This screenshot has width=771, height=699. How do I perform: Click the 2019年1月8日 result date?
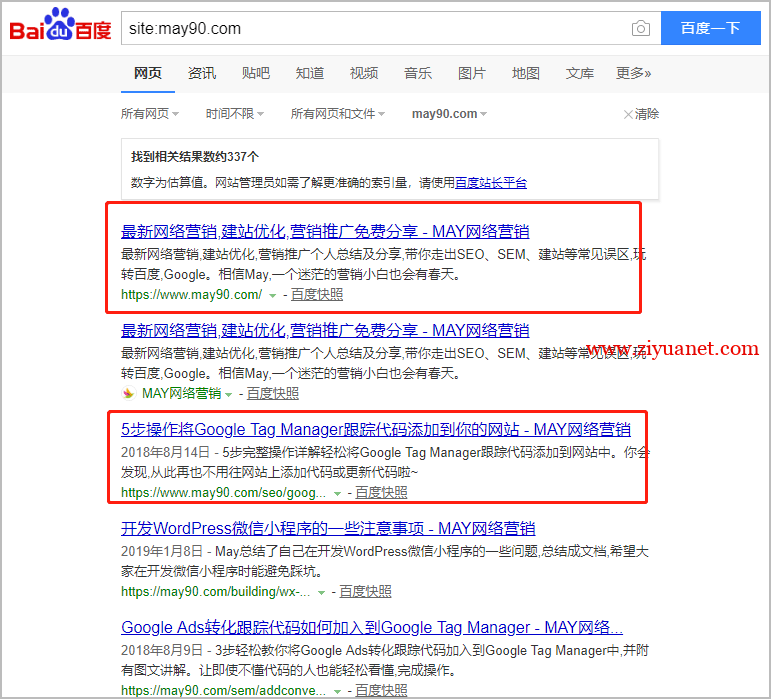(162, 551)
